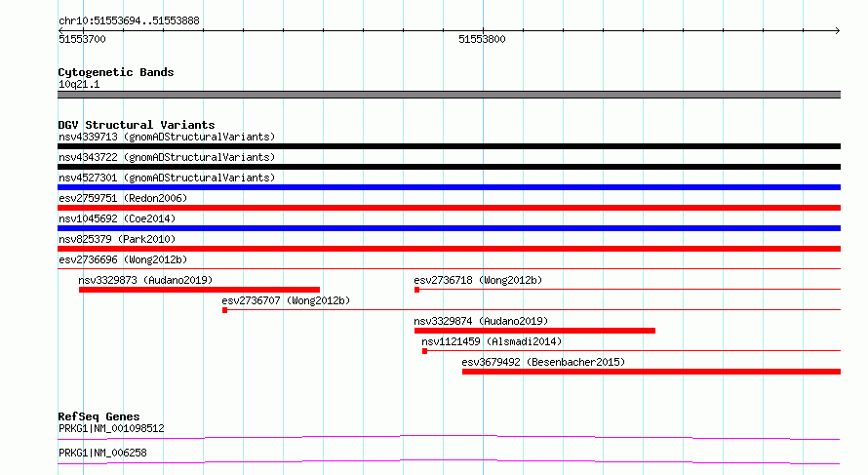Click the 51553700 ruler coordinate
This screenshot has width=868, height=475.
(82, 39)
